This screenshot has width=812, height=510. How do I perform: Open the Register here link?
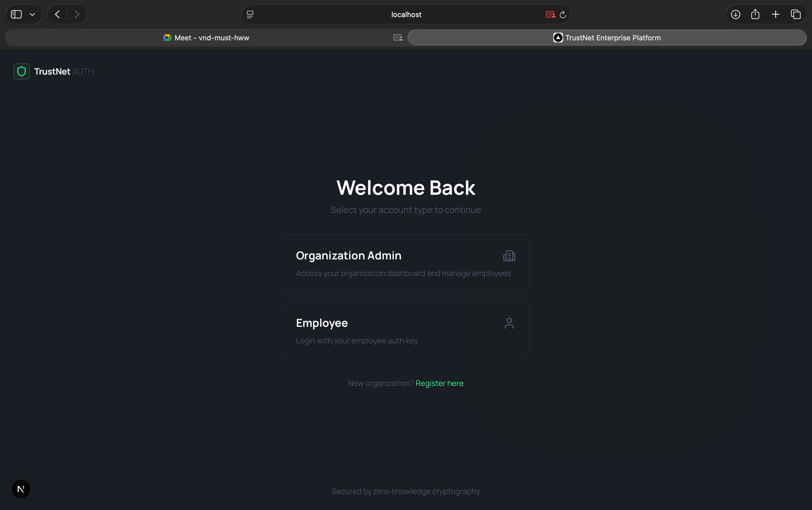click(439, 383)
